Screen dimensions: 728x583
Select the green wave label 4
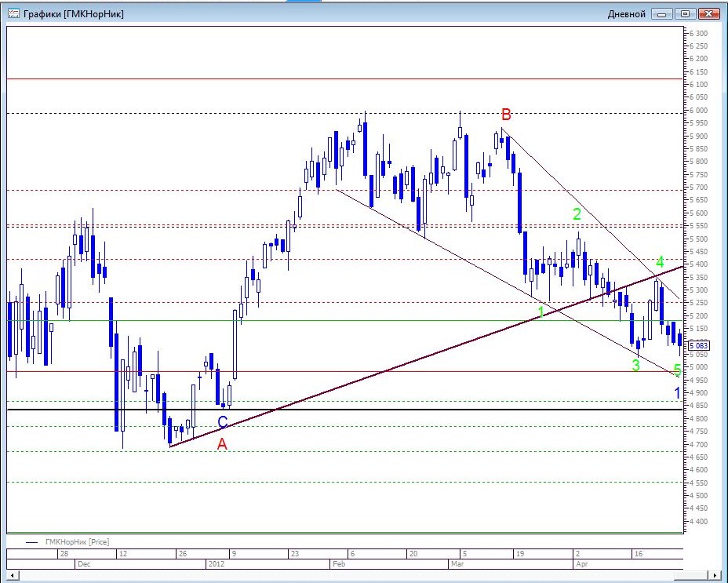click(x=660, y=261)
